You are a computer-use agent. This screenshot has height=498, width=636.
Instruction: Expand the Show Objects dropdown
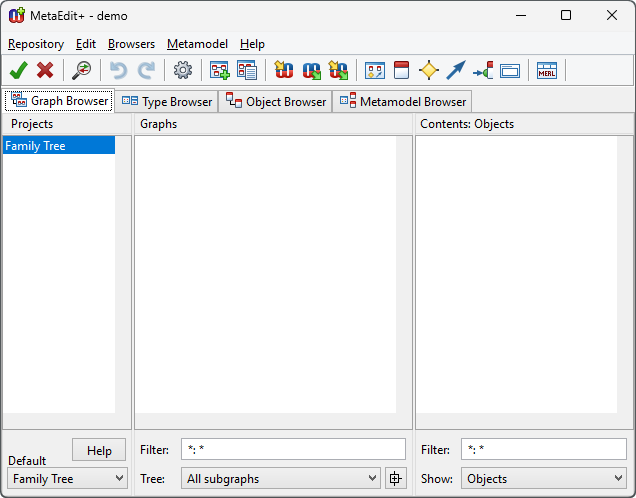click(544, 479)
